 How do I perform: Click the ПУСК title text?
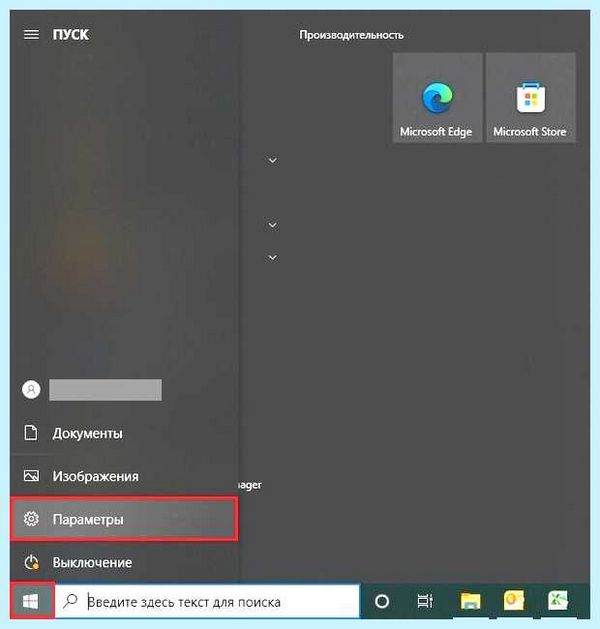point(71,34)
